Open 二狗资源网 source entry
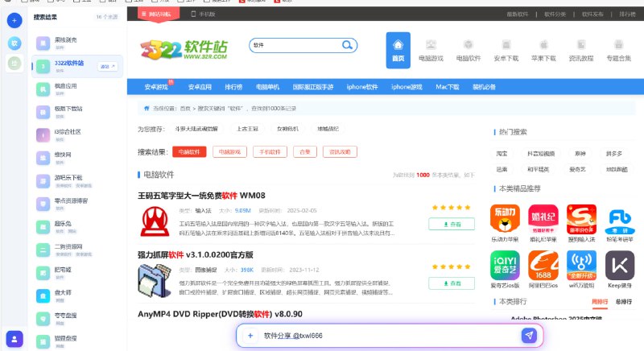Image resolution: width=644 pixels, height=351 pixels. 77,250
